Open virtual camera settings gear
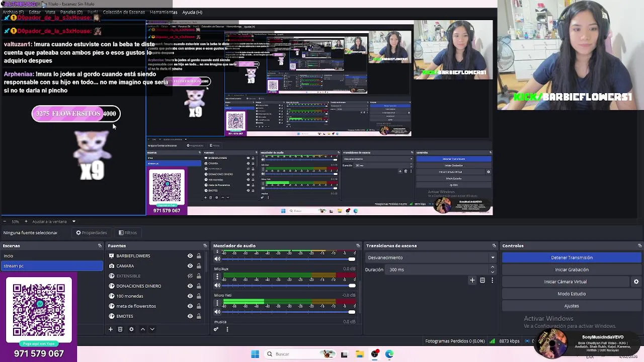The image size is (644, 362). click(x=636, y=282)
